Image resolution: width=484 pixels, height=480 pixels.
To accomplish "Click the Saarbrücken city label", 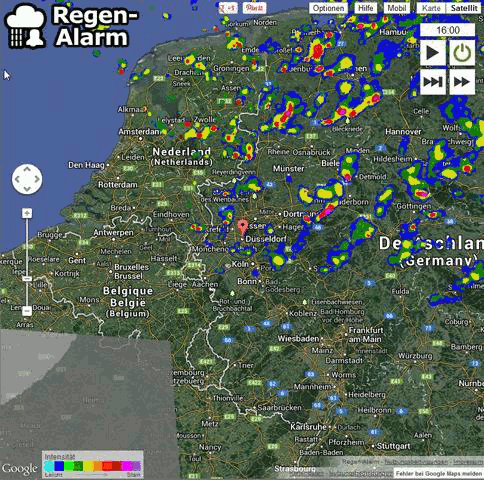I will (x=279, y=408).
